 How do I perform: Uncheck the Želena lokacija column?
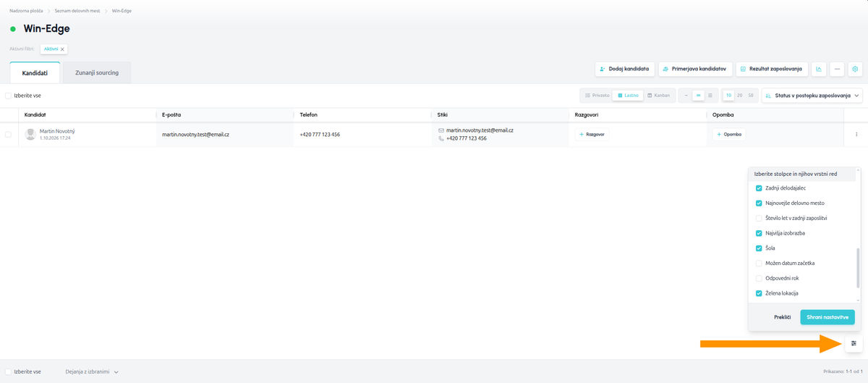pyautogui.click(x=759, y=293)
